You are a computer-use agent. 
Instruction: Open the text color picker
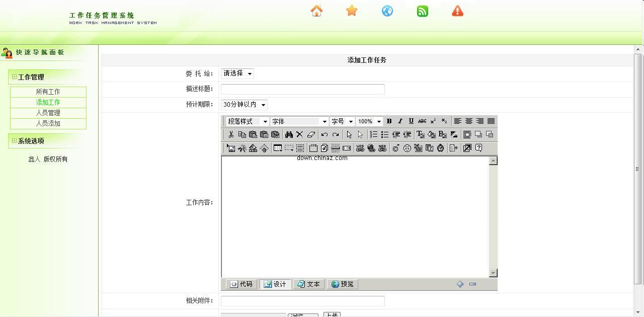[420, 134]
